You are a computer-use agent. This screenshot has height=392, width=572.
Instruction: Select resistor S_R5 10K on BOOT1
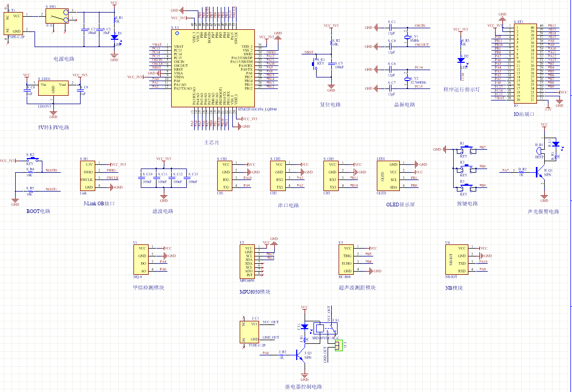click(x=30, y=191)
